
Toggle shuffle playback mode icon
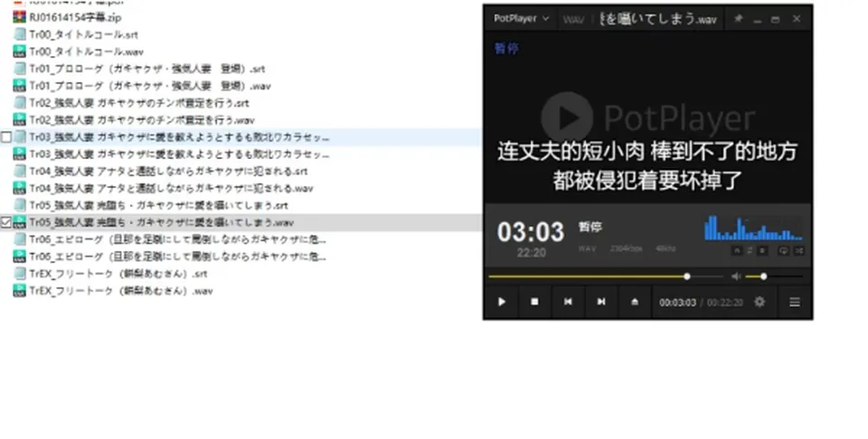coord(798,250)
